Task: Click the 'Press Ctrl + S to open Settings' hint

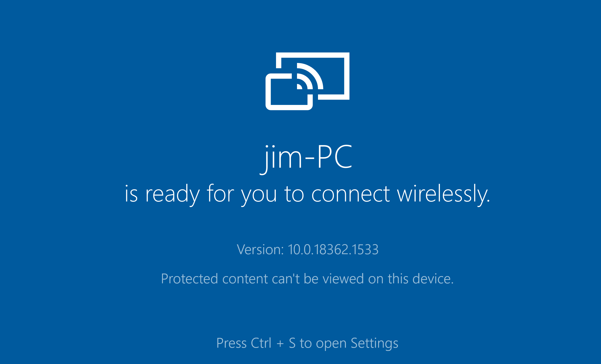Action: pyautogui.click(x=307, y=343)
